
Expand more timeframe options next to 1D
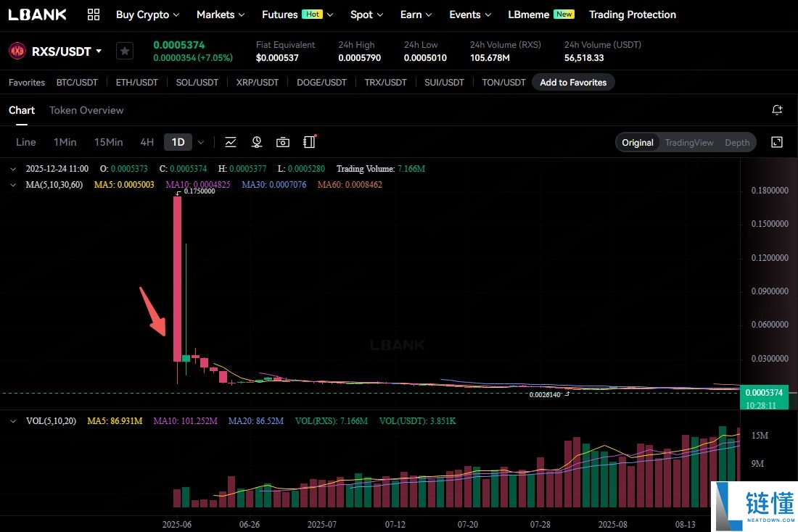click(x=201, y=142)
